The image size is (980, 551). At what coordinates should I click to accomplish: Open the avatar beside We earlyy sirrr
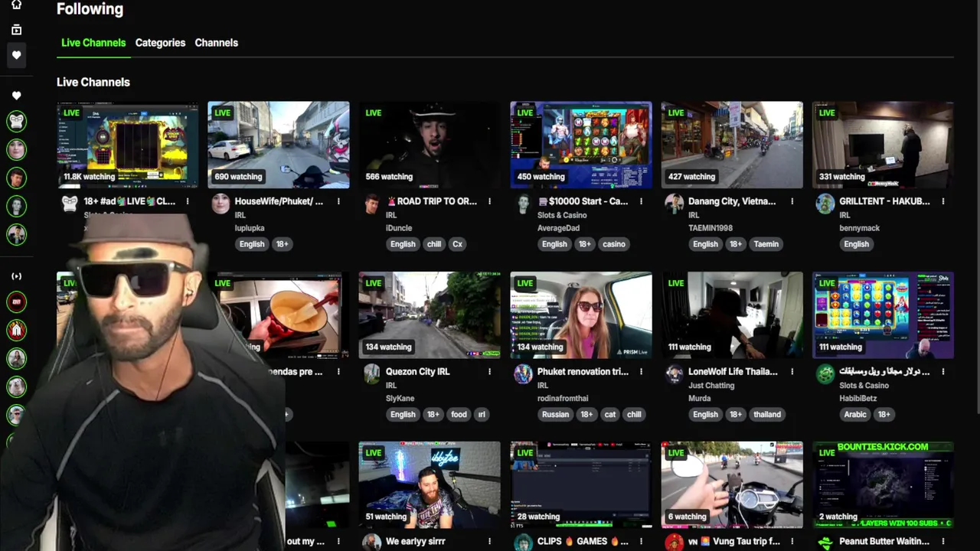coord(371,543)
